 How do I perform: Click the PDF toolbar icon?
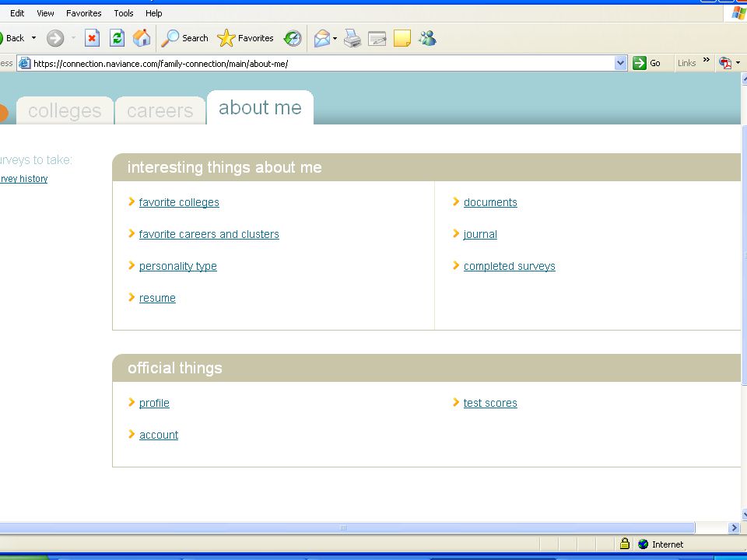725,63
